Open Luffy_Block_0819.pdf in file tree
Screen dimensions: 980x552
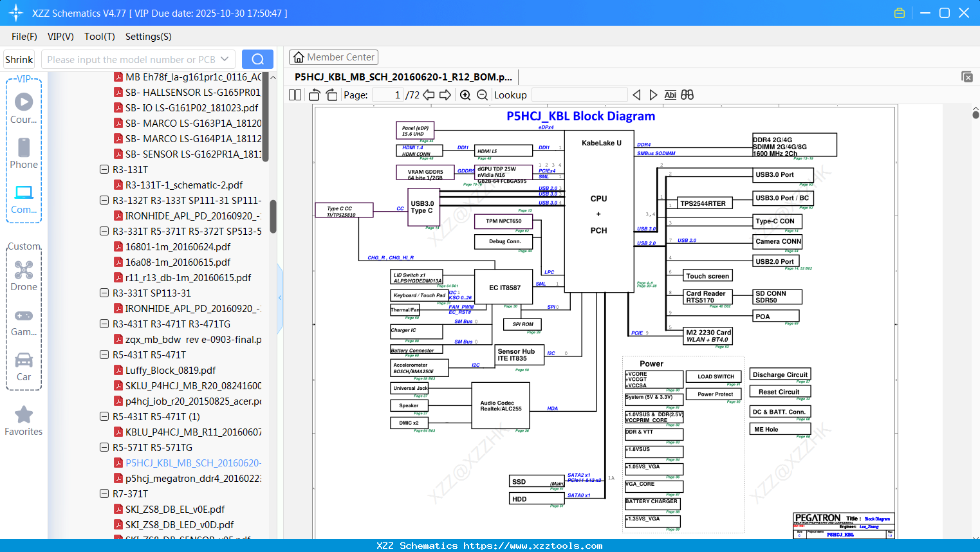click(x=171, y=371)
